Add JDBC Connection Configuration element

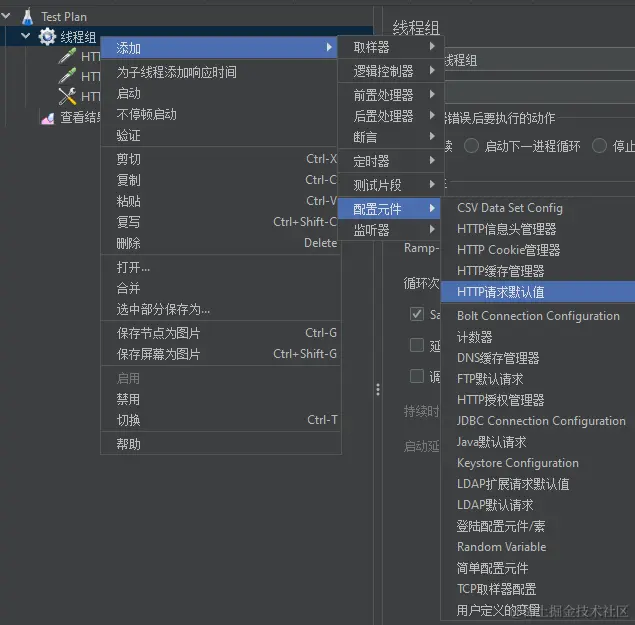pyautogui.click(x=538, y=421)
